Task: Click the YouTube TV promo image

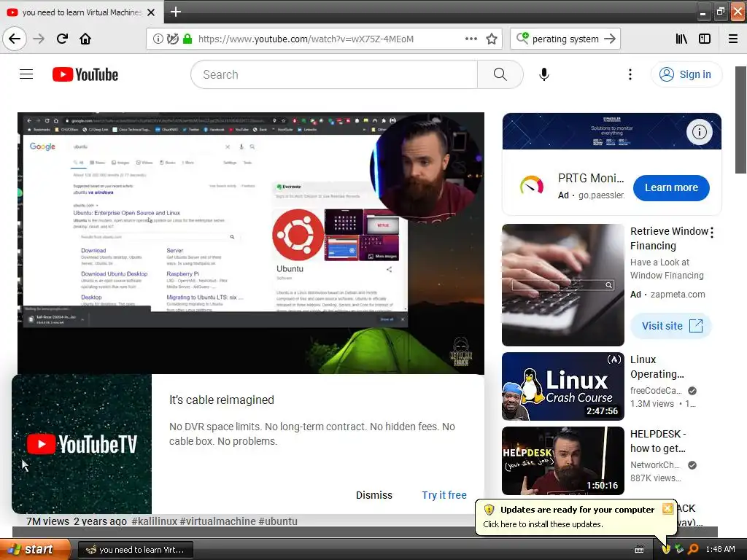Action: pyautogui.click(x=82, y=444)
